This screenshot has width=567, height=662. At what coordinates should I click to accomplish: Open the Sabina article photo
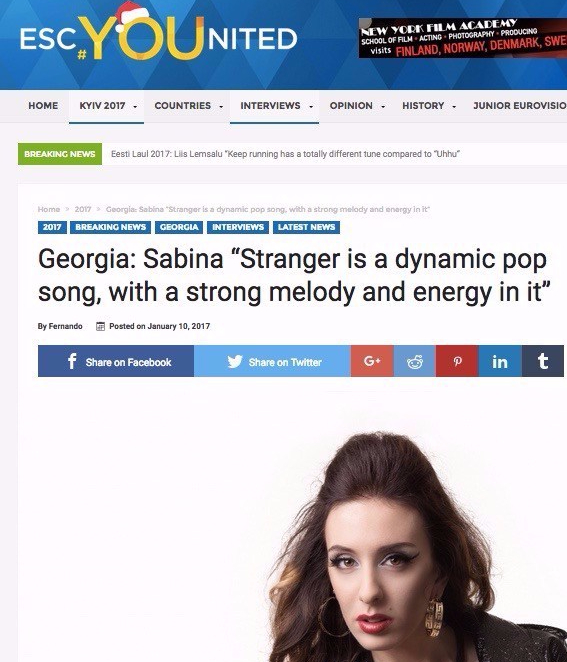coord(416,547)
